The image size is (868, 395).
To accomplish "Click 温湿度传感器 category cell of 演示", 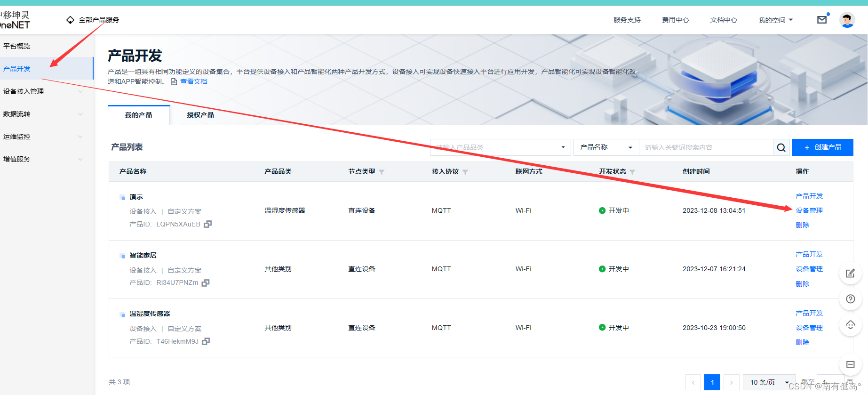I will coord(285,210).
